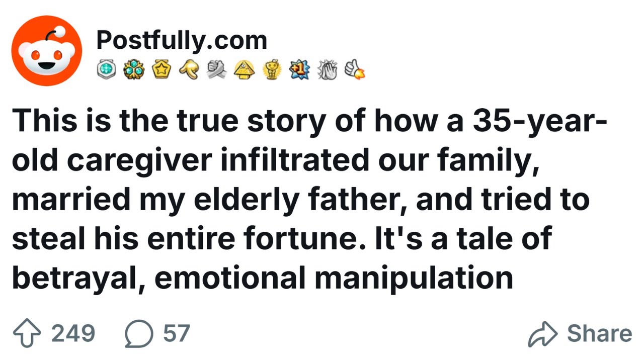
Task: Click the 249 upvote count
Action: 73,334
